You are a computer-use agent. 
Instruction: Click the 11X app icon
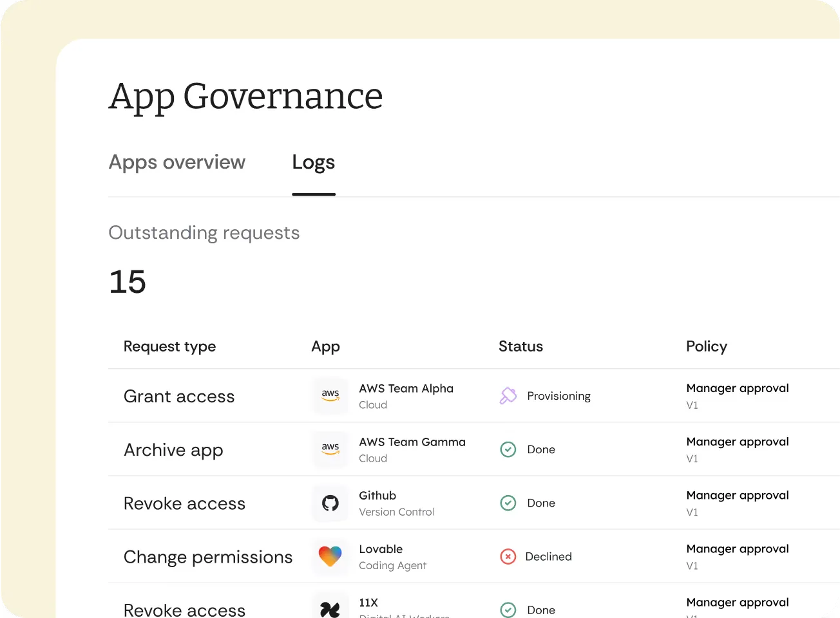(x=330, y=608)
